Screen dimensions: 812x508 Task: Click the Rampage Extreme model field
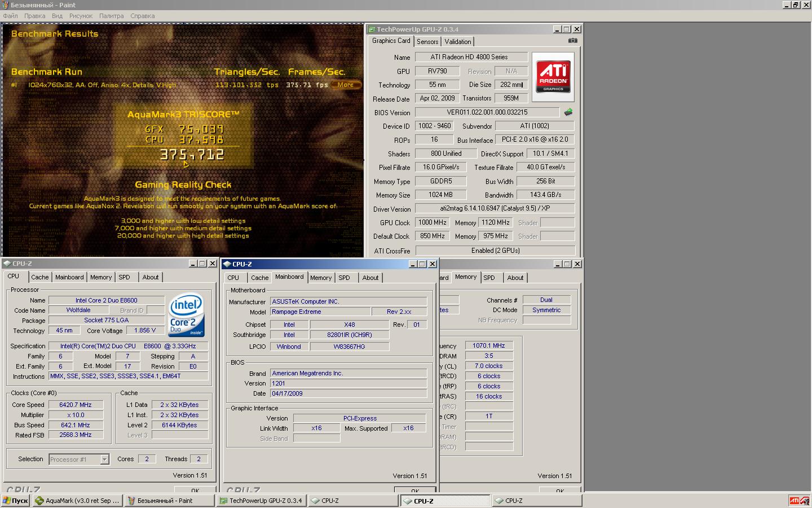[x=320, y=312]
